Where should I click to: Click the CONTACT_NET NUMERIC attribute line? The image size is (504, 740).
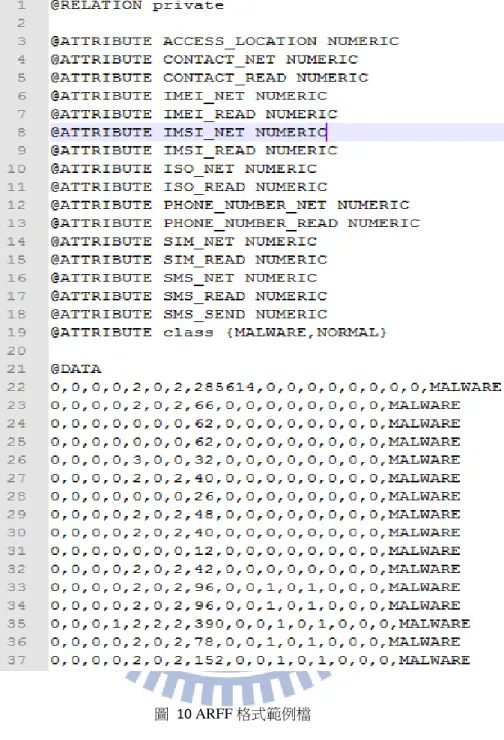[x=204, y=60]
